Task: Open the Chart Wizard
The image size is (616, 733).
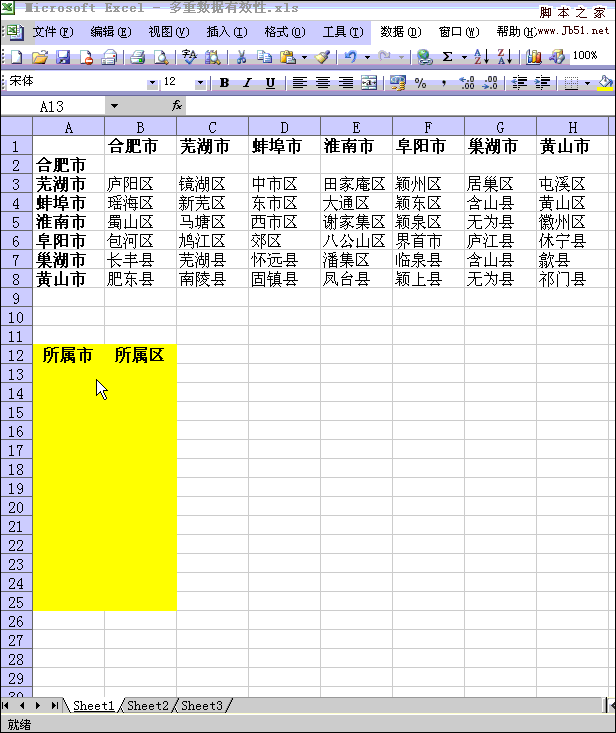Action: click(x=533, y=57)
